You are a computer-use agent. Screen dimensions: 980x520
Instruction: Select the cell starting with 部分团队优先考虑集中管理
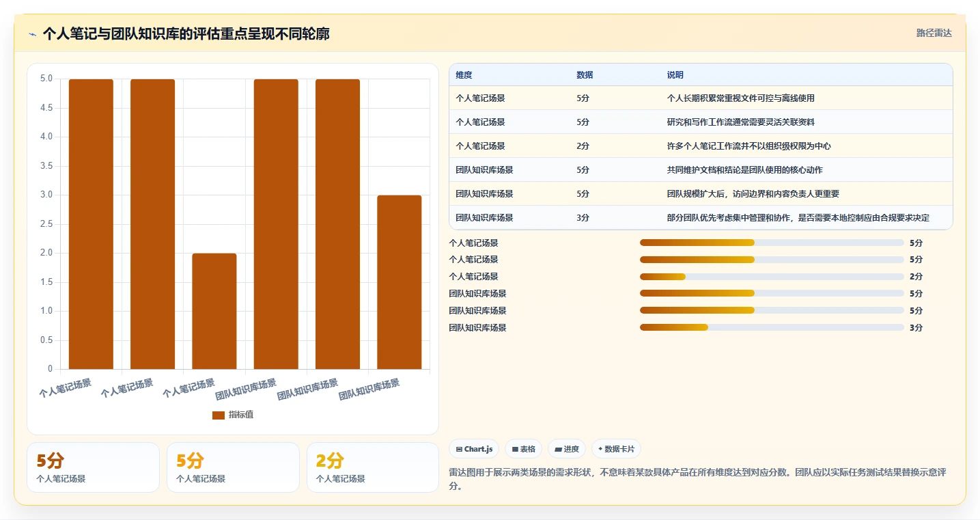click(798, 218)
